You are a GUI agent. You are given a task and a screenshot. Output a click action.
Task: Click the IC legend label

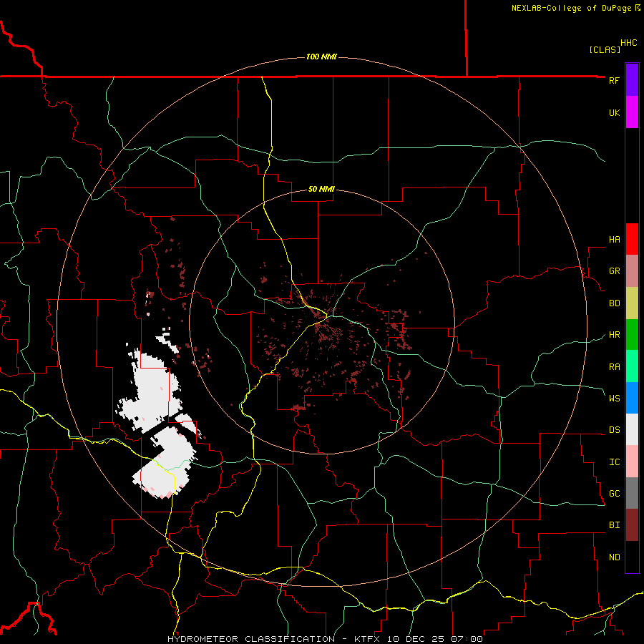(614, 462)
